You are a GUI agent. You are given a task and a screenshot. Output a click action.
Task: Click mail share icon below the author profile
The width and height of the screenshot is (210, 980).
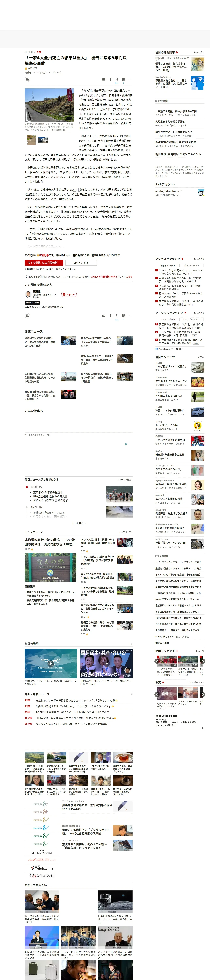click(104, 316)
